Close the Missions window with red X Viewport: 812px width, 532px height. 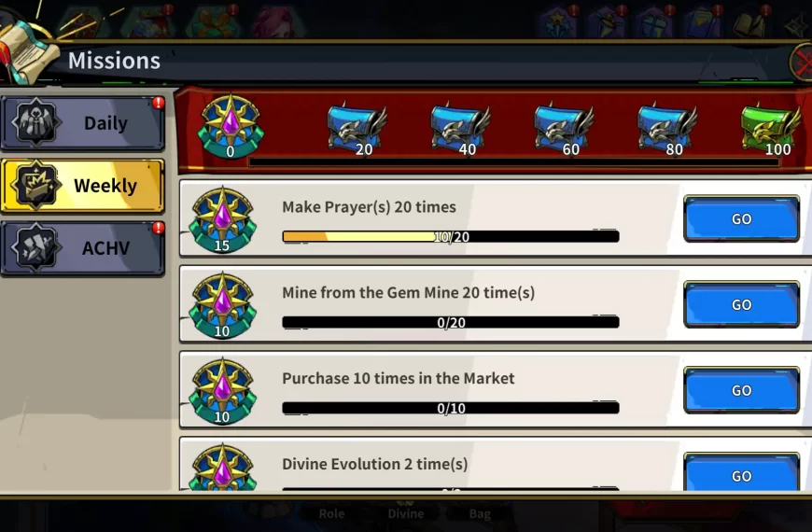[802, 63]
